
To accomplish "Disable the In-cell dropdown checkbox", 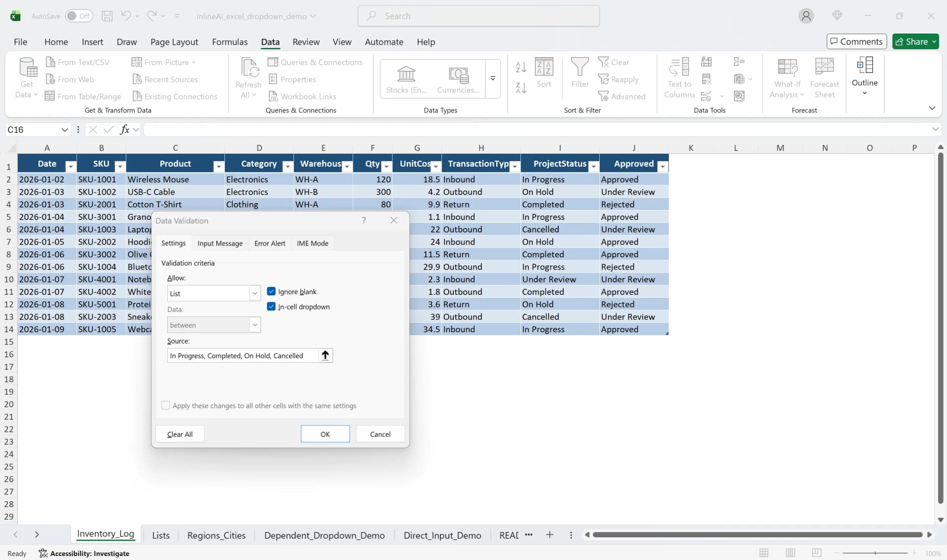I will [x=271, y=307].
